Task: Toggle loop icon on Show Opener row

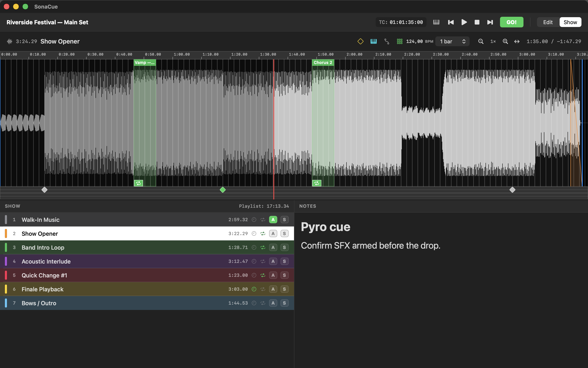Action: 263,233
